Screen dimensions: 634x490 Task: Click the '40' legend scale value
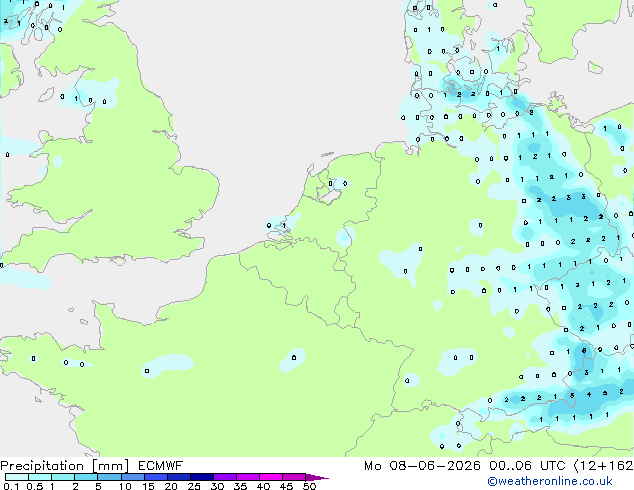coord(263,486)
